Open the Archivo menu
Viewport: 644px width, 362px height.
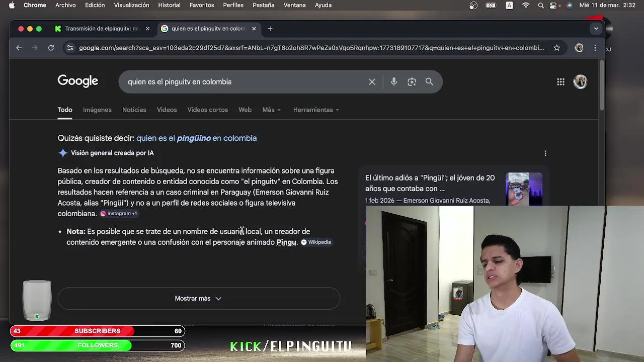tap(65, 5)
